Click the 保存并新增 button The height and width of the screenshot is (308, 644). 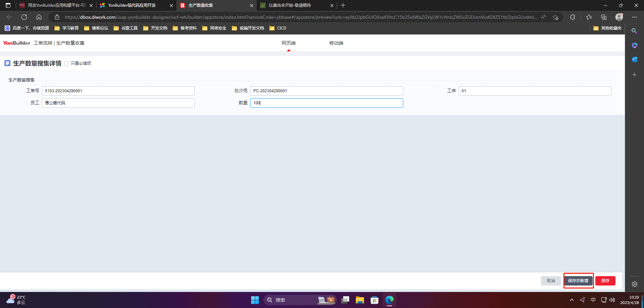point(578,281)
